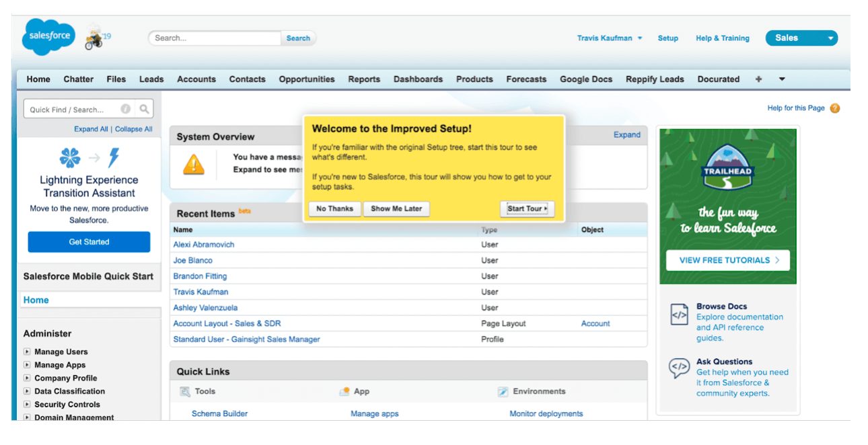Click the Quick Find magnifier icon
This screenshot has height=445, width=868.
coord(144,109)
